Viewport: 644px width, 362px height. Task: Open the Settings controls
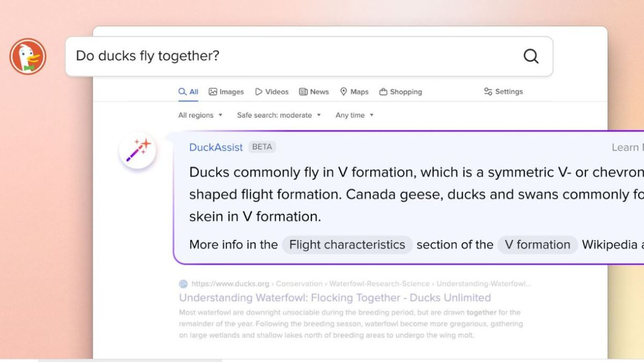pos(503,91)
